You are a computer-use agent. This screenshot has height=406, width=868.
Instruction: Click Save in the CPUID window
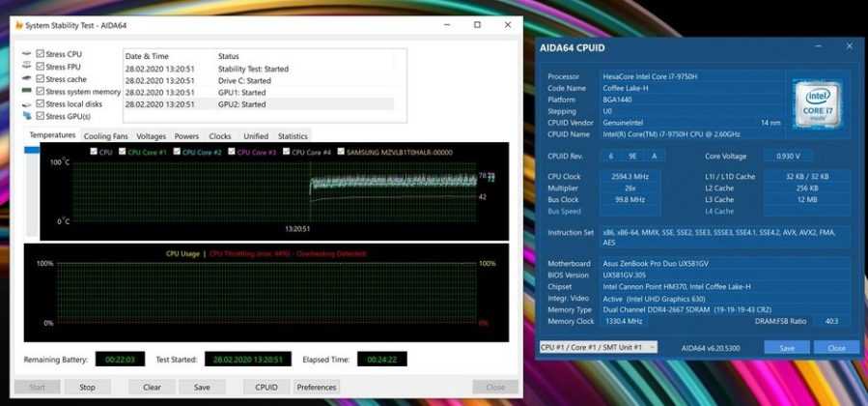(x=786, y=347)
